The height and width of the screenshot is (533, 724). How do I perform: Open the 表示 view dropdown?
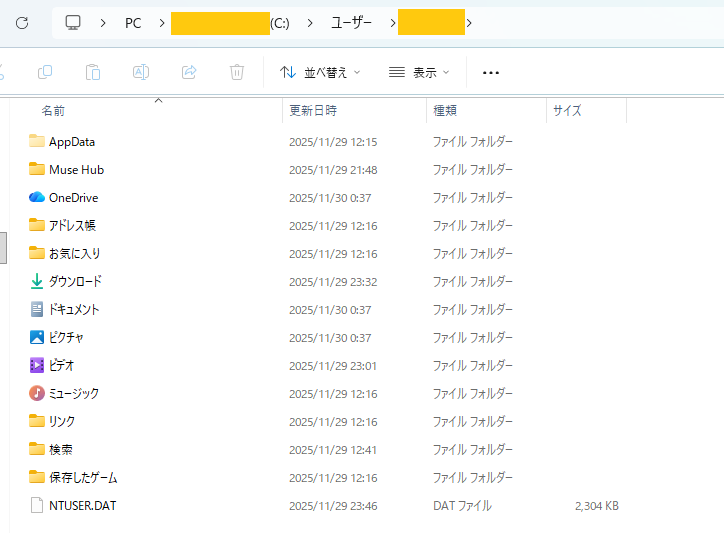[x=419, y=72]
